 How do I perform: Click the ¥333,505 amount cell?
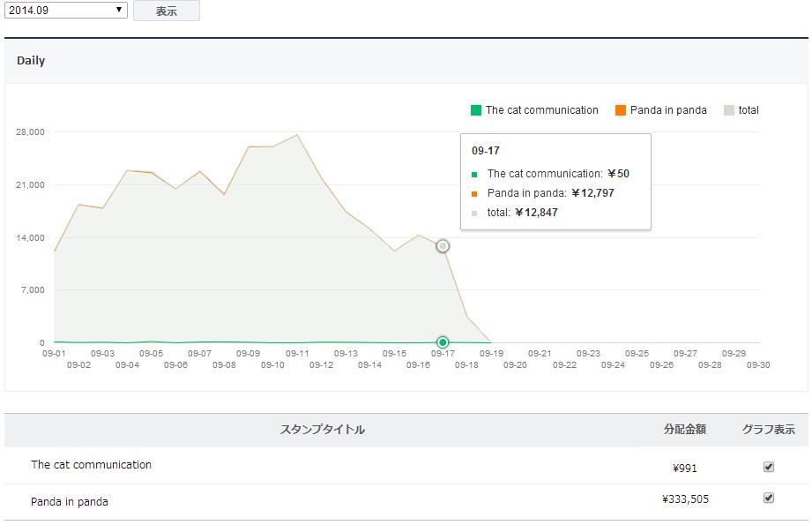[685, 499]
